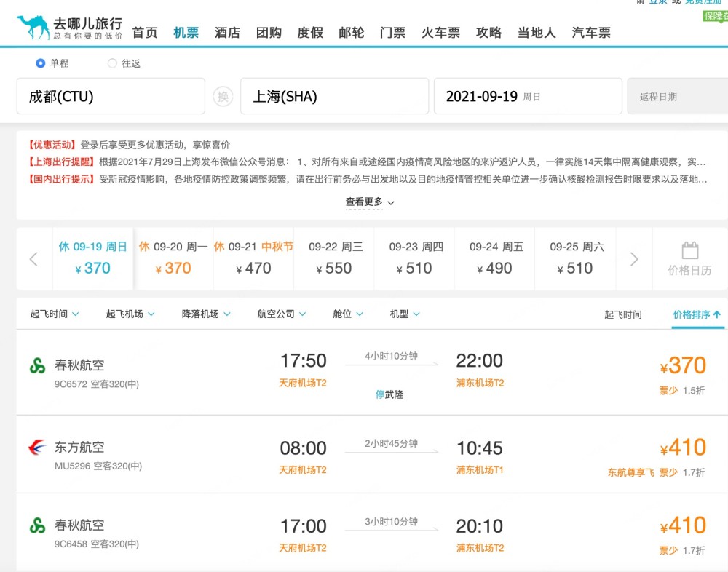Click 东航尊享飞 tag
This screenshot has width=728, height=572.
[631, 472]
